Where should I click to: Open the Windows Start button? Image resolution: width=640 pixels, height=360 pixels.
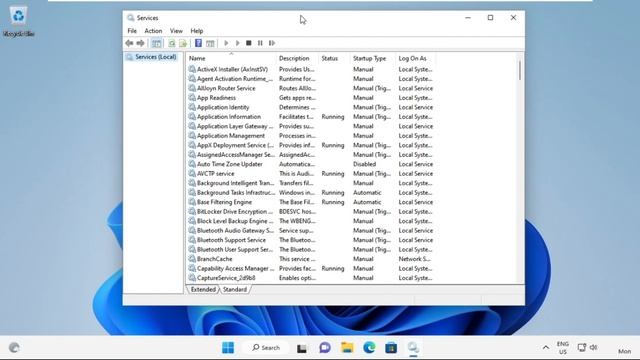coord(228,348)
